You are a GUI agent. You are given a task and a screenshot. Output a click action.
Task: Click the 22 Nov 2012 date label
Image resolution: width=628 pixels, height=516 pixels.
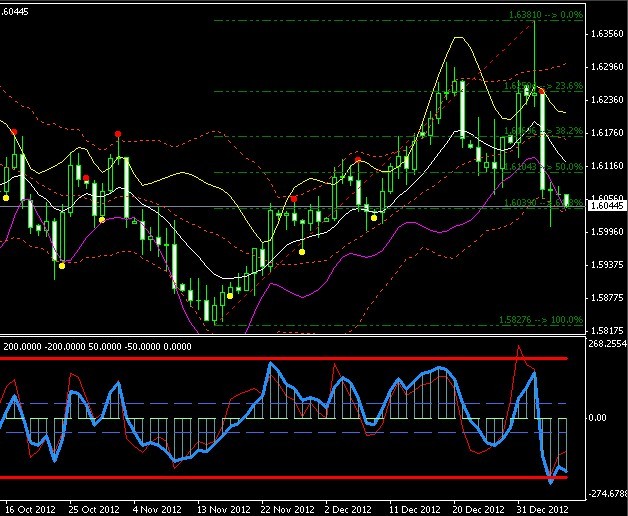click(x=288, y=510)
